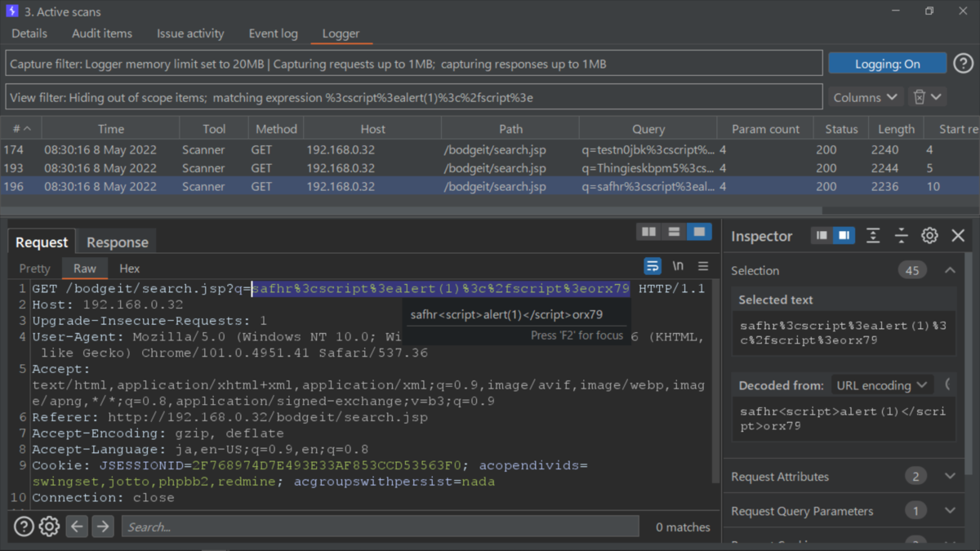Sort by the Time column header
This screenshot has height=551, width=980.
[111, 128]
